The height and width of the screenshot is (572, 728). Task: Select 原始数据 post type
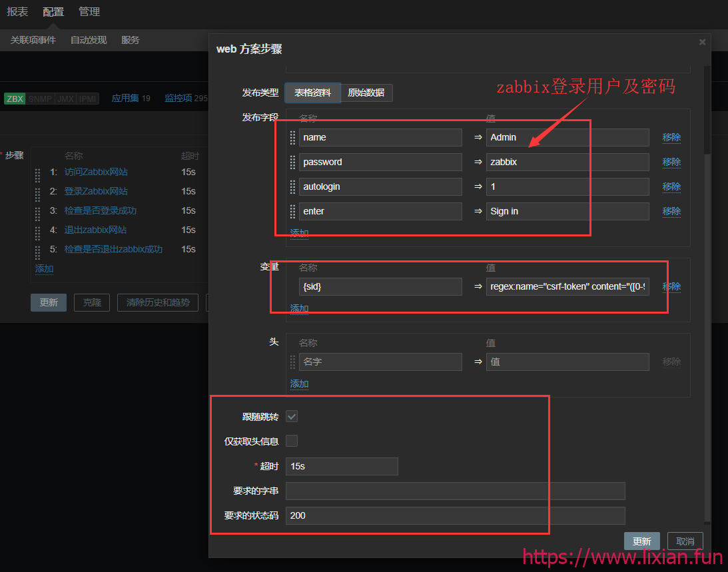tap(366, 93)
